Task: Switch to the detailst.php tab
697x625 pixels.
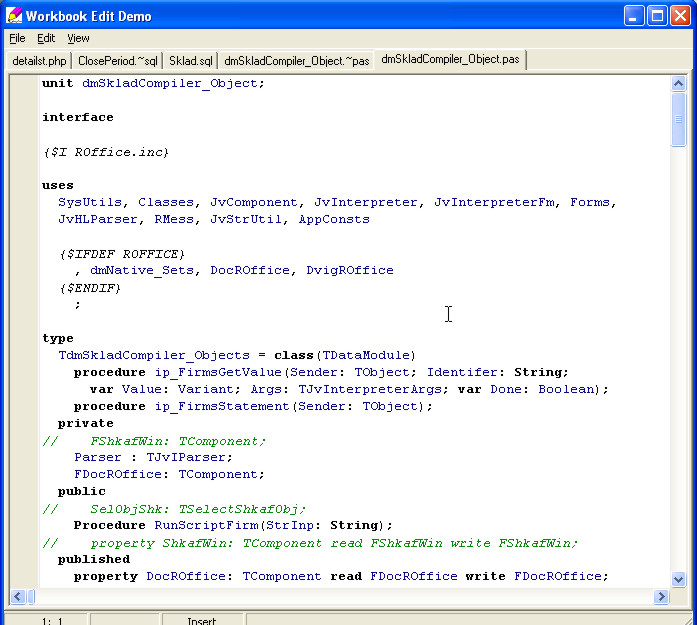Action: [39, 61]
